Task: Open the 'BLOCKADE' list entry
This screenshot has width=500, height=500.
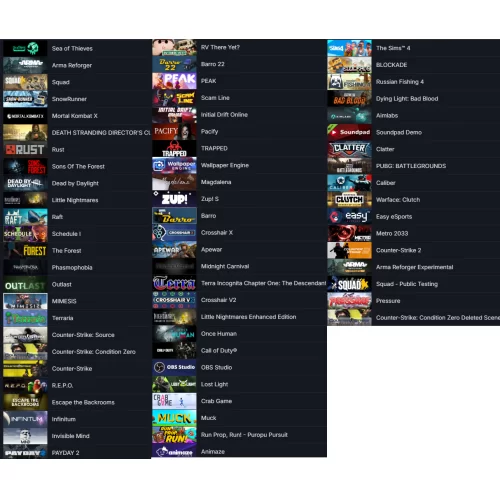Action: click(x=392, y=65)
